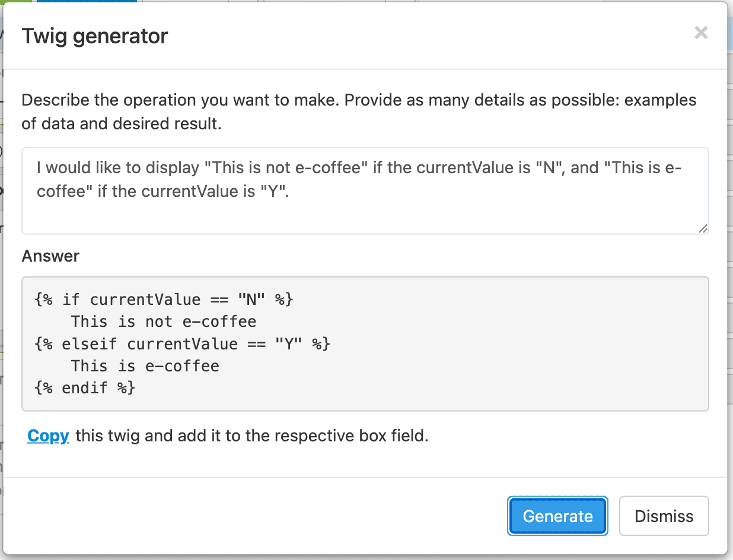The width and height of the screenshot is (733, 560).
Task: Click the 'This is not e-coffee' output line
Action: point(164,322)
